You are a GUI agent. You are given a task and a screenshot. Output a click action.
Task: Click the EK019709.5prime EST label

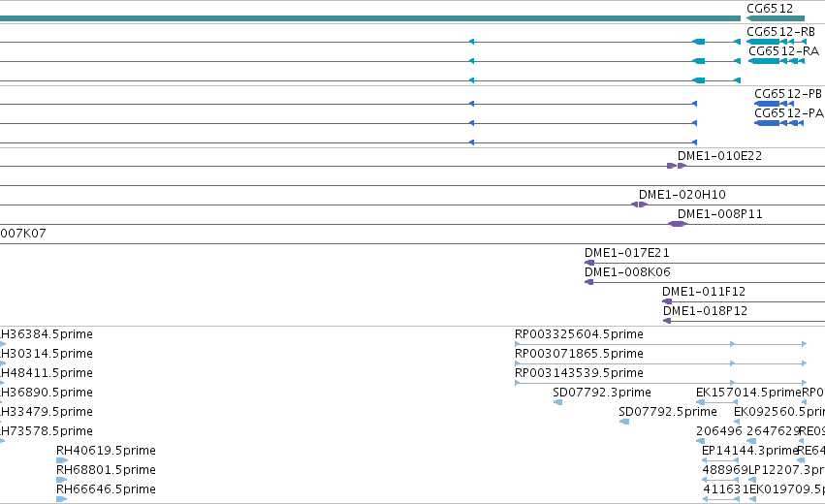(x=787, y=489)
